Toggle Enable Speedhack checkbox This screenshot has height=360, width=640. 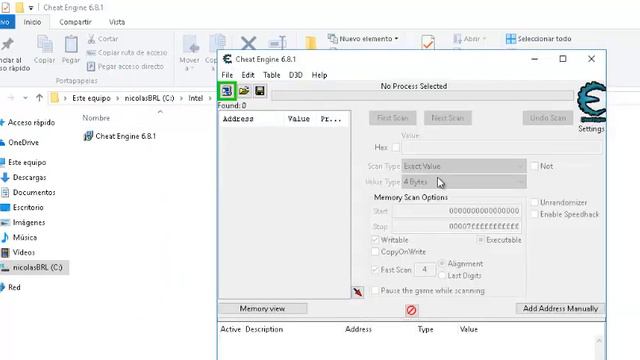(x=534, y=214)
